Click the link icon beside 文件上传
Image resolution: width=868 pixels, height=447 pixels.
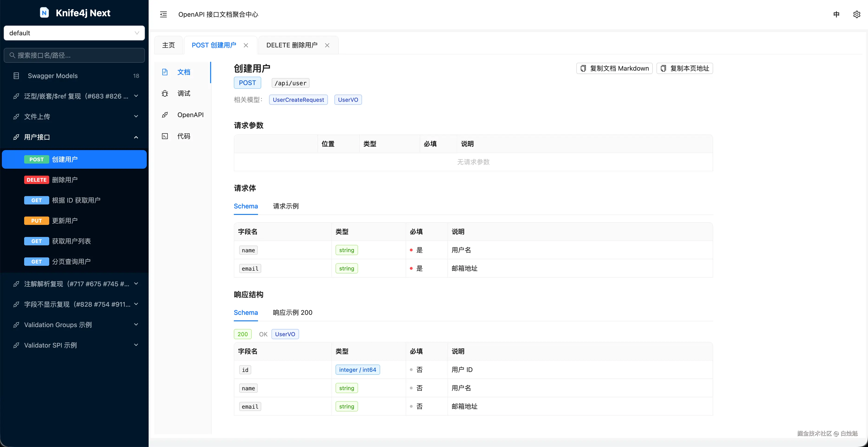tap(16, 117)
